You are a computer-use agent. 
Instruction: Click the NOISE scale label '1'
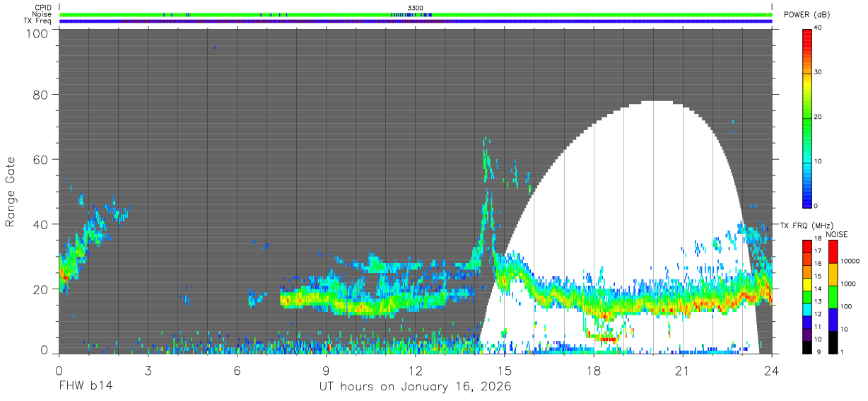(x=842, y=351)
